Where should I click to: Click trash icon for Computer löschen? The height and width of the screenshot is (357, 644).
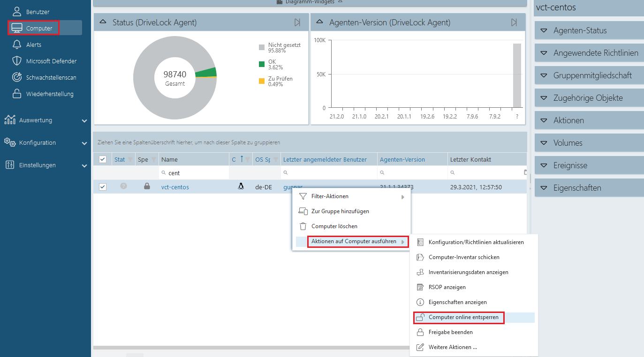(x=303, y=226)
